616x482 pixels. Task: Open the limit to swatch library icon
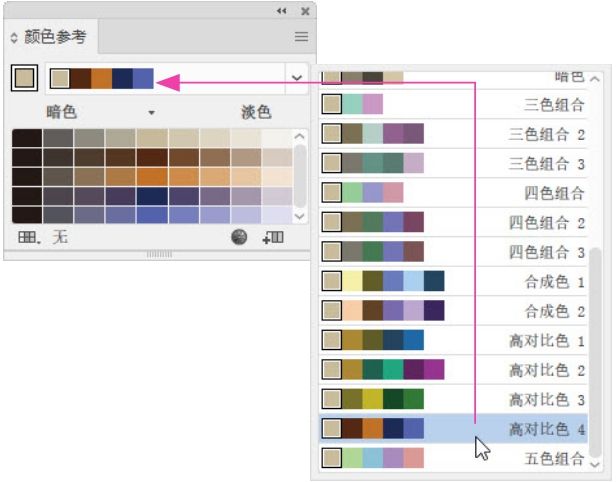pyautogui.click(x=29, y=237)
